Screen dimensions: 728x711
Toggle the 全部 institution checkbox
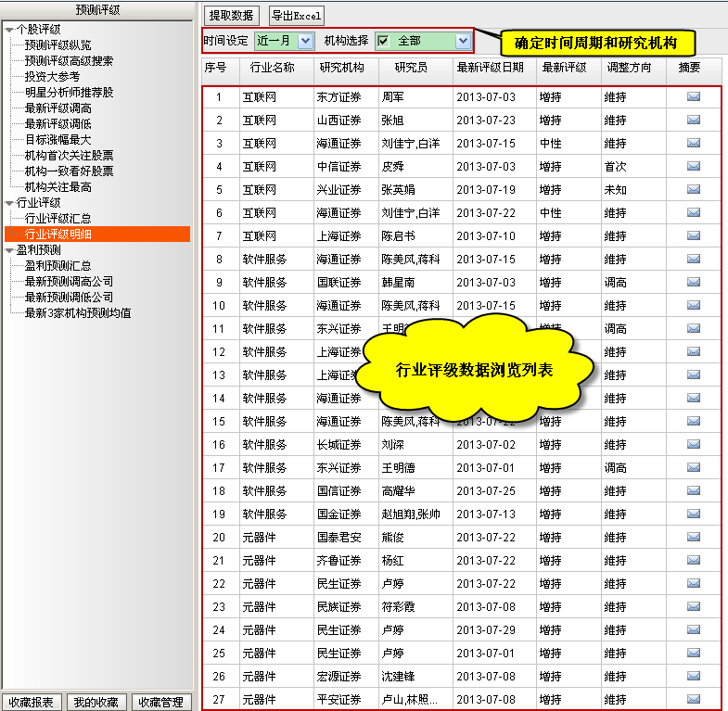[x=383, y=41]
